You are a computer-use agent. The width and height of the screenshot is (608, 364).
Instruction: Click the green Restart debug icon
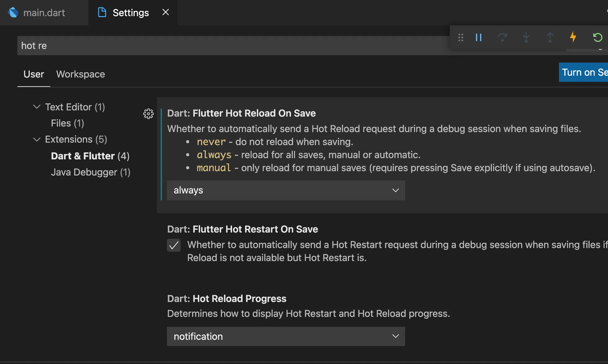click(597, 38)
